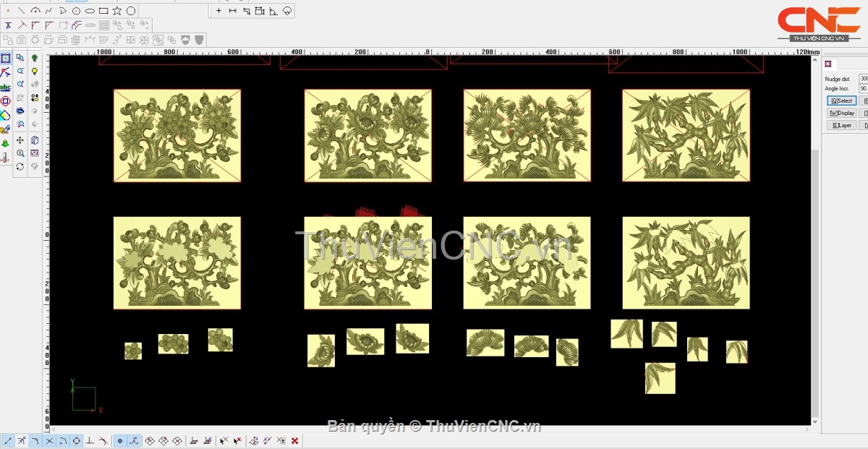Viewport: 868px width, 449px height.
Task: Toggle the green light bulb visibility
Action: click(x=35, y=59)
